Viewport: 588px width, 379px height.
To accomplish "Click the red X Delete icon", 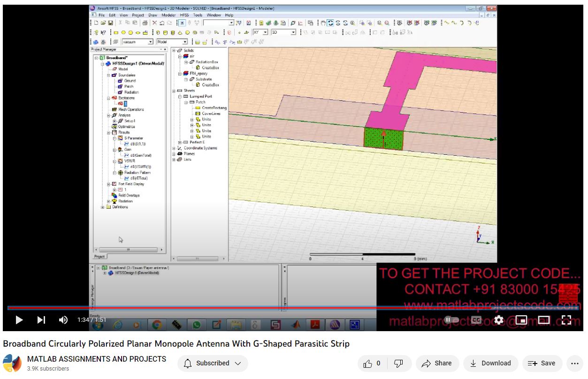I will pos(154,23).
